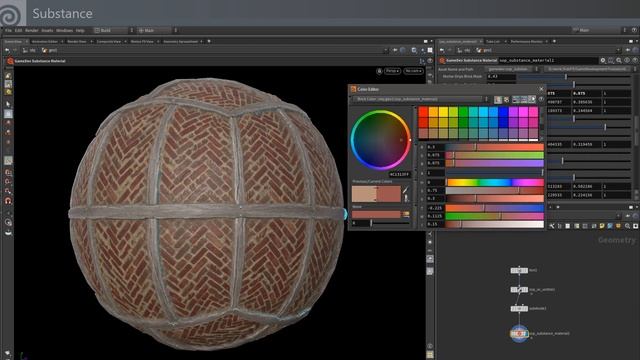Click the top tool icon in viewport left toolbar
Screen dimensions: 640x360
[8, 76]
